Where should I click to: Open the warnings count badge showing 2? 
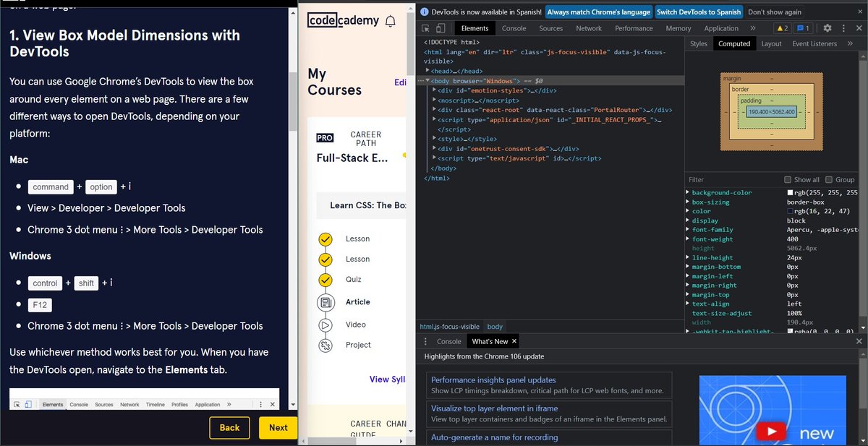pos(781,28)
